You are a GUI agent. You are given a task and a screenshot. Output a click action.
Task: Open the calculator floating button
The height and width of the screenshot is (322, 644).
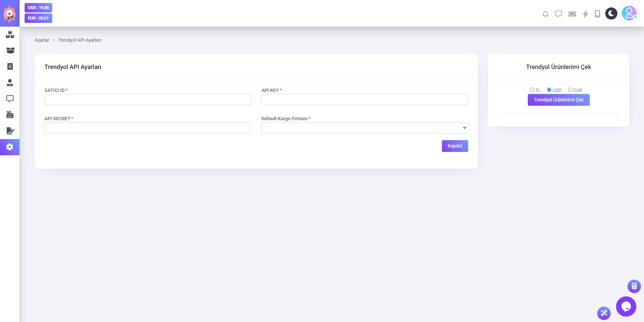point(634,286)
